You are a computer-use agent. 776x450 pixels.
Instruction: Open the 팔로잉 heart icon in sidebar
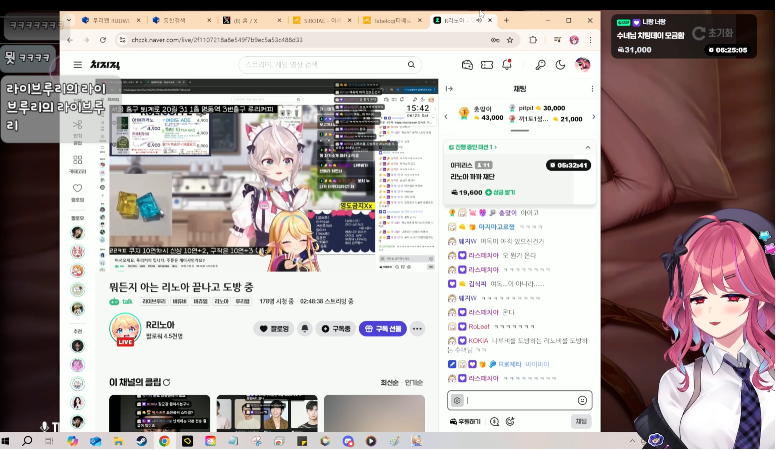click(x=78, y=193)
